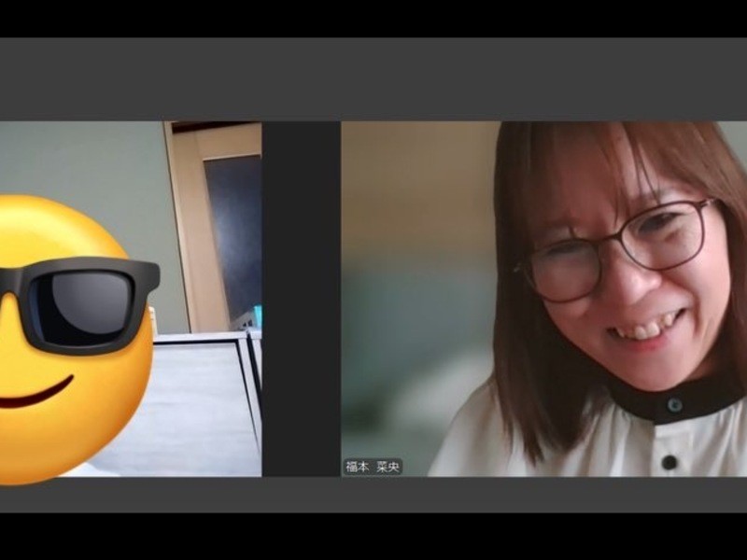This screenshot has width=747, height=560.
Task: Click the dark glass door panel
Action: (x=233, y=233)
